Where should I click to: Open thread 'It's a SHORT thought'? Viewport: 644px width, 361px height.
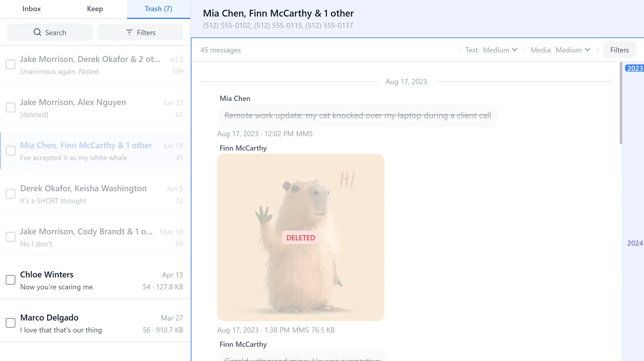[x=95, y=194]
